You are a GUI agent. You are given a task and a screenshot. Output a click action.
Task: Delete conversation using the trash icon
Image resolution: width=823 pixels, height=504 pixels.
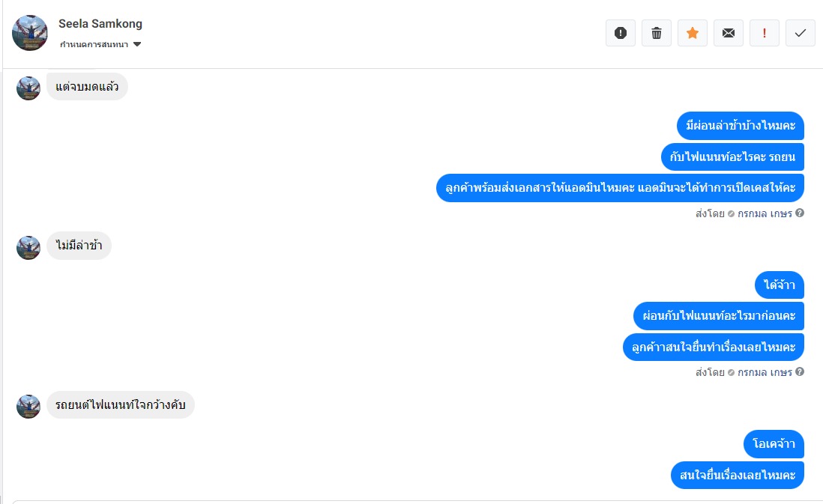coord(657,33)
